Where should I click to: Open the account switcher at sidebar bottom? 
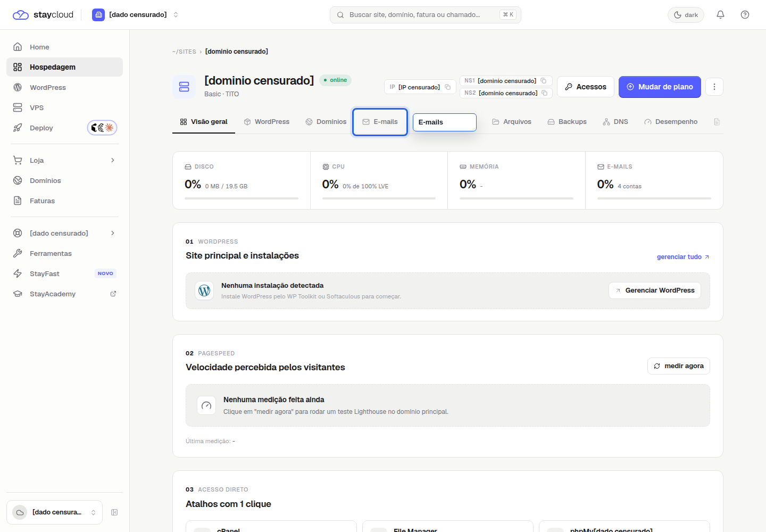tap(54, 512)
